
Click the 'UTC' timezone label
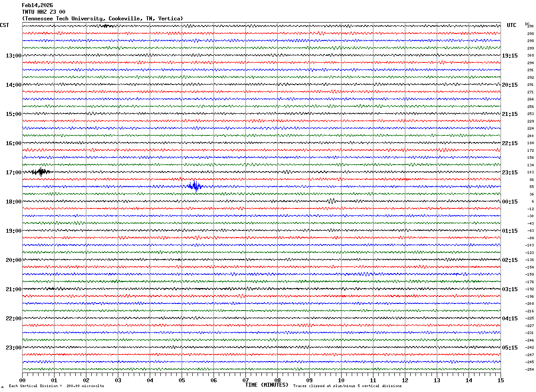pyautogui.click(x=512, y=25)
